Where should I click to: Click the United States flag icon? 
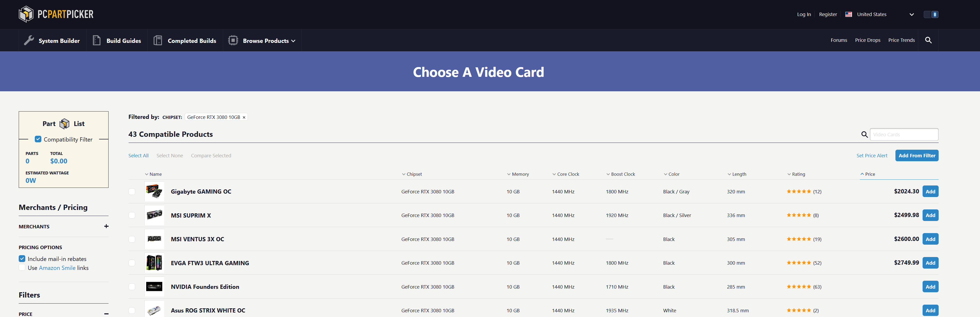[x=848, y=14]
